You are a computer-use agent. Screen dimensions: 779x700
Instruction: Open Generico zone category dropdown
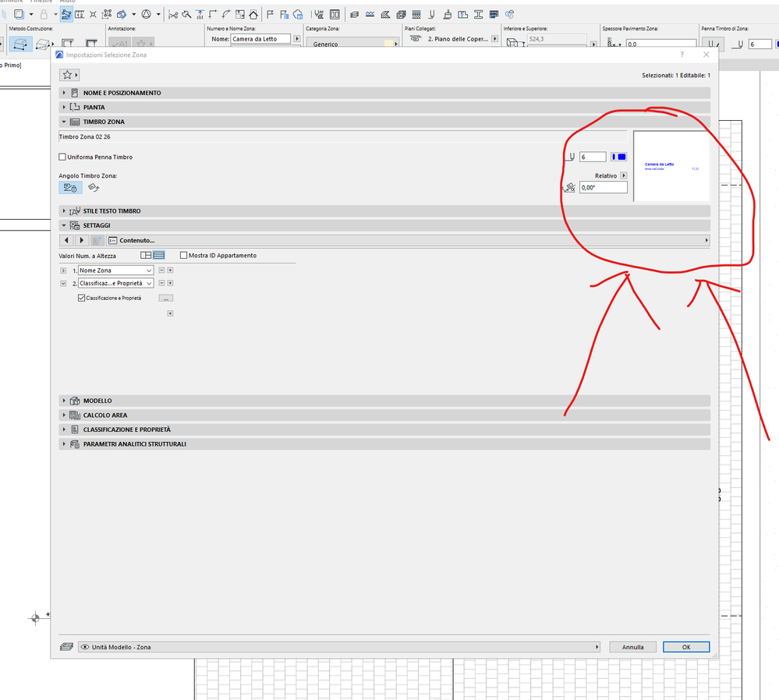pyautogui.click(x=352, y=44)
